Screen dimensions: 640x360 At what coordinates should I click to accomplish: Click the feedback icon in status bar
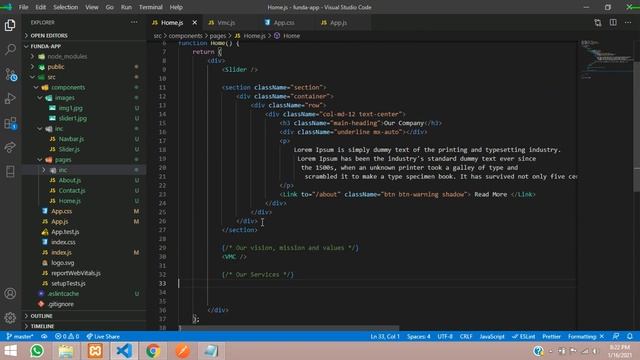(616, 336)
